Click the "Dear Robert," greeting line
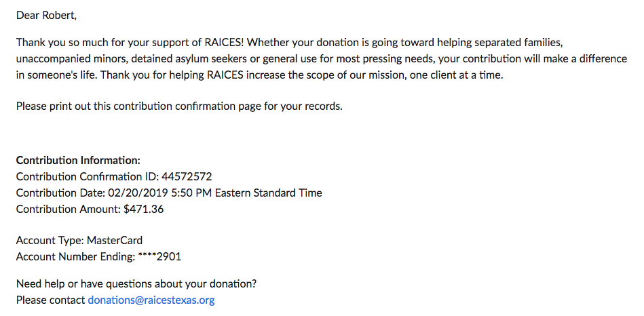Viewport: 644px width, 316px height. (x=46, y=16)
